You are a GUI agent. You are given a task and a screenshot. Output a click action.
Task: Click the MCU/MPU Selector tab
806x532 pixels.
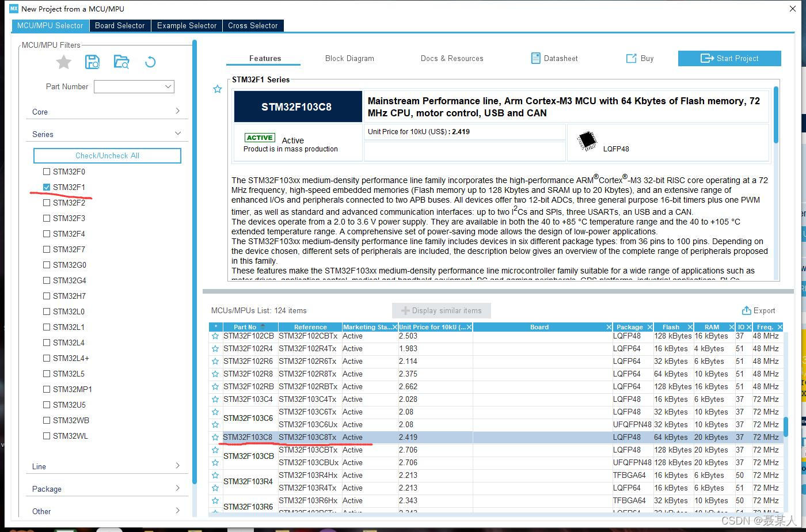pyautogui.click(x=50, y=25)
